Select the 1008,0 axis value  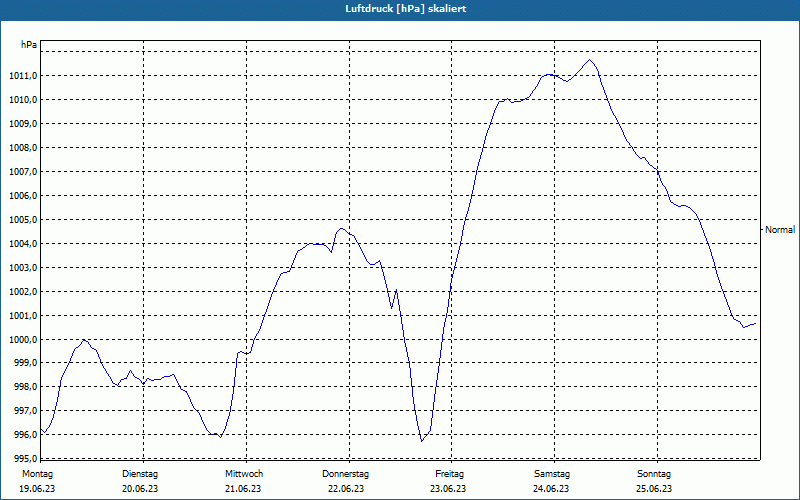[23, 148]
